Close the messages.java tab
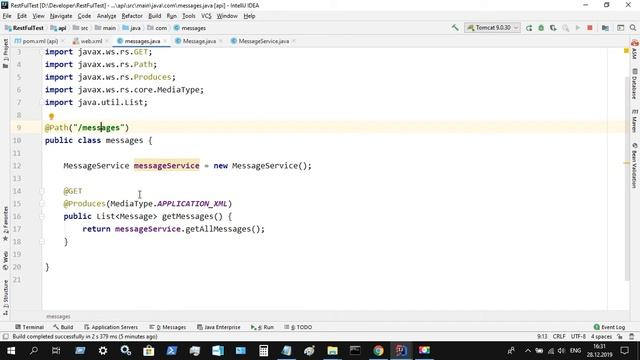The image size is (640, 360). pos(165,41)
